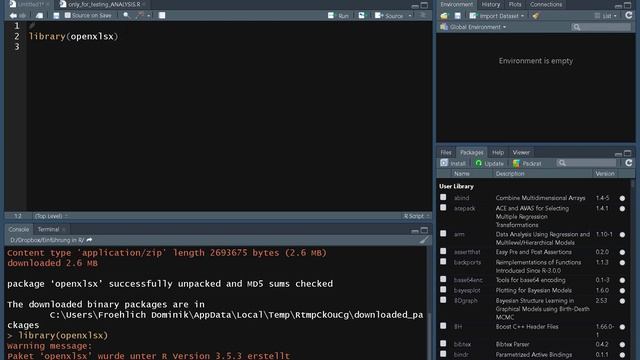The height and width of the screenshot is (360, 640).
Task: Click the re-run previous code icon
Action: (x=362, y=16)
